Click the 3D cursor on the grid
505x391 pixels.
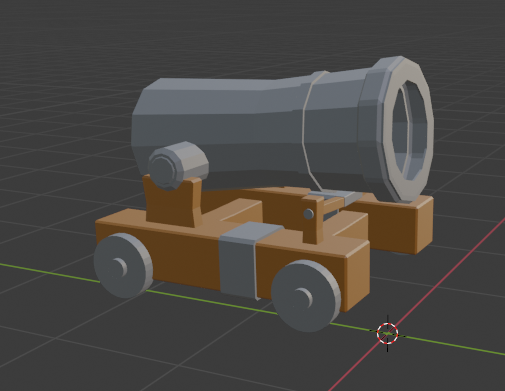[387, 333]
